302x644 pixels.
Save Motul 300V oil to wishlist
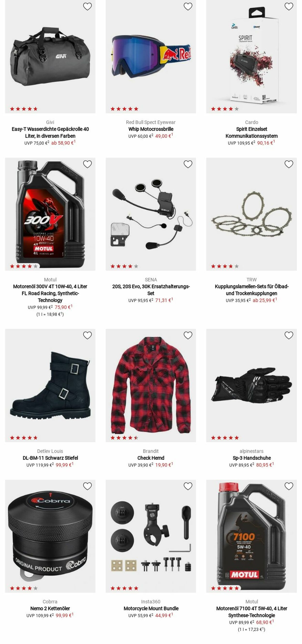(87, 164)
